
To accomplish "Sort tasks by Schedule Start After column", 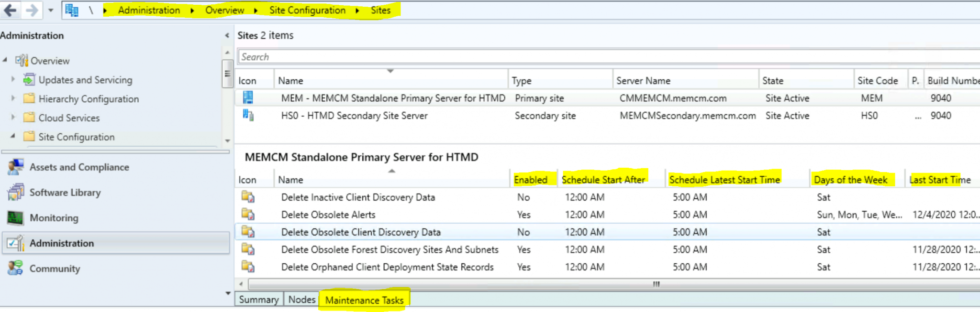I will (612, 180).
